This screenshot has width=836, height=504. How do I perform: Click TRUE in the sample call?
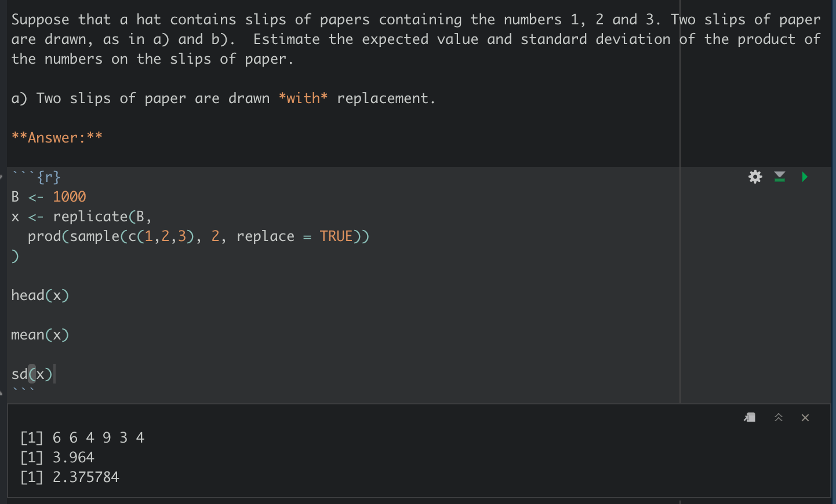tap(336, 236)
